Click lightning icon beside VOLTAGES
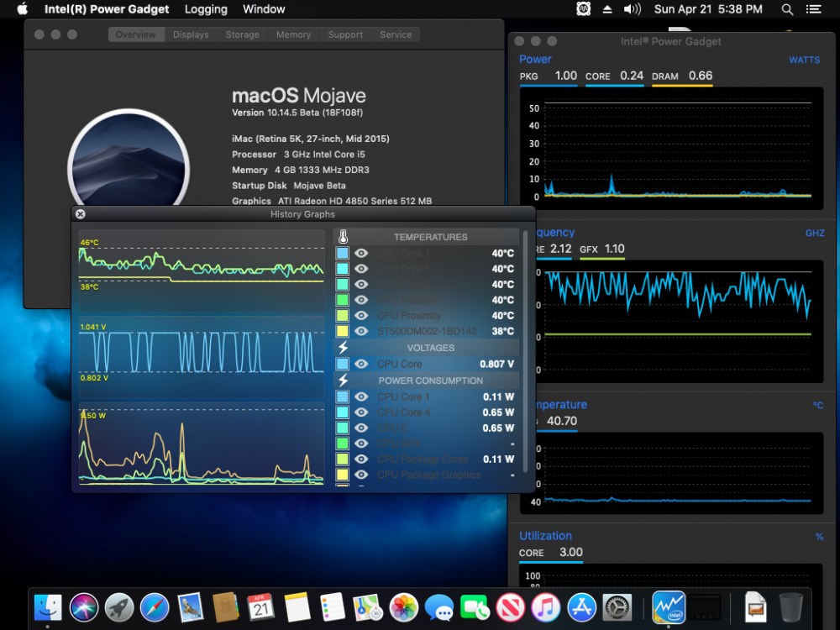Image resolution: width=840 pixels, height=630 pixels. [x=344, y=347]
